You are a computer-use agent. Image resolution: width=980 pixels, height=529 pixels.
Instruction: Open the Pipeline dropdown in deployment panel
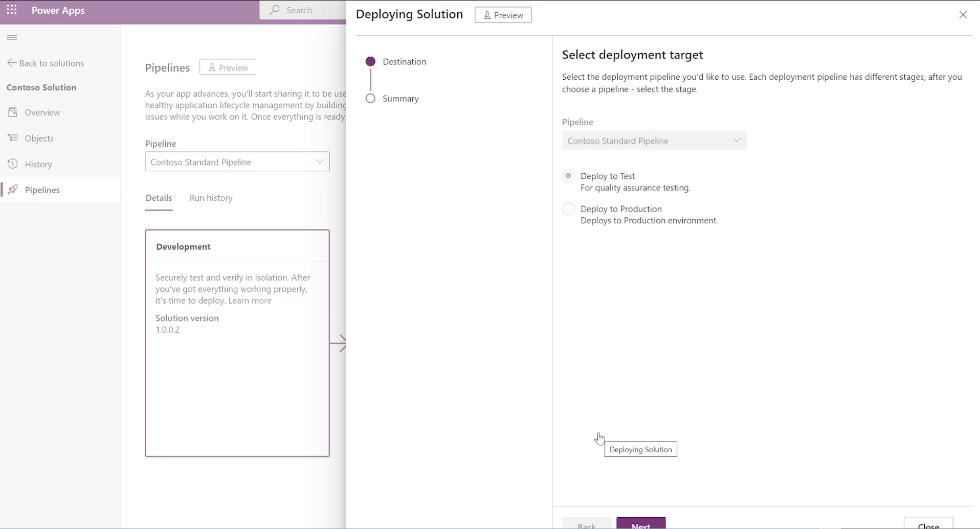pos(654,141)
